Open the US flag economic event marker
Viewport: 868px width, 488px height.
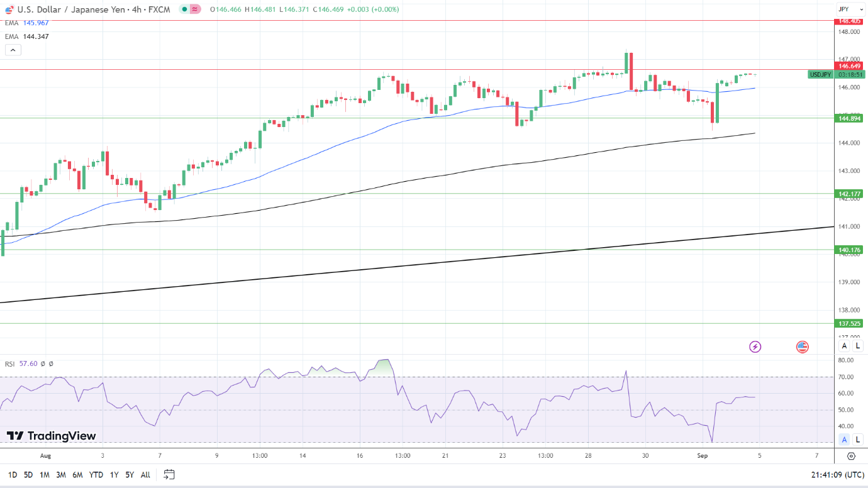tap(802, 347)
